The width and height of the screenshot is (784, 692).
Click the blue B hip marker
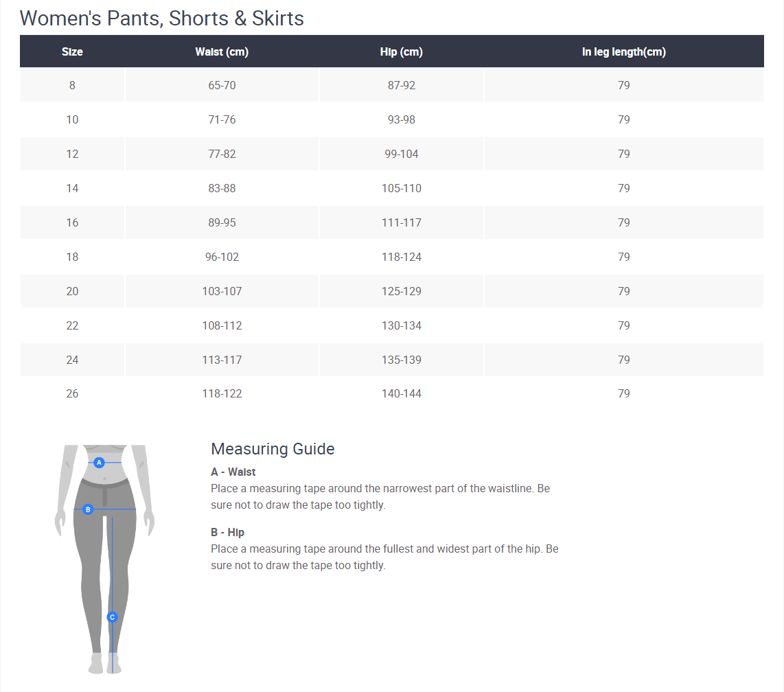click(x=88, y=509)
